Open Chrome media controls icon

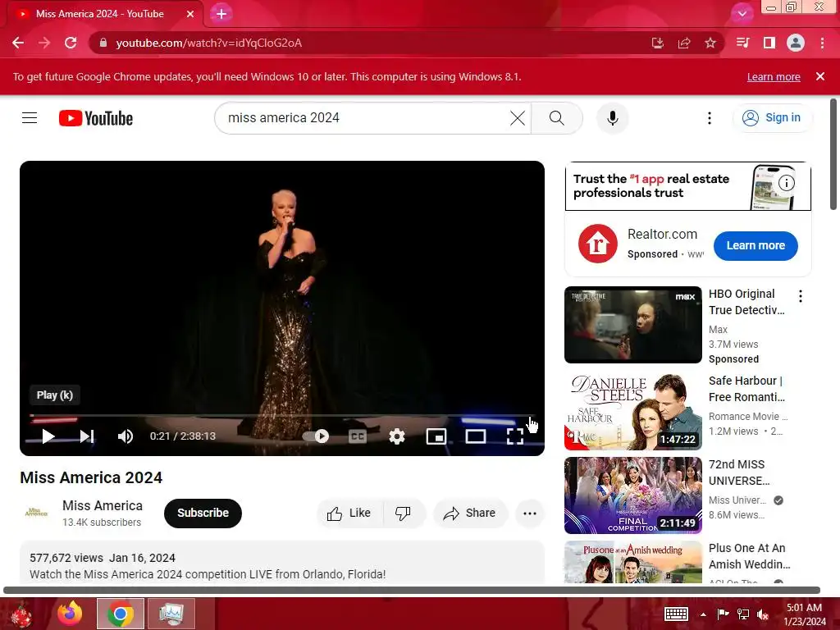742,43
